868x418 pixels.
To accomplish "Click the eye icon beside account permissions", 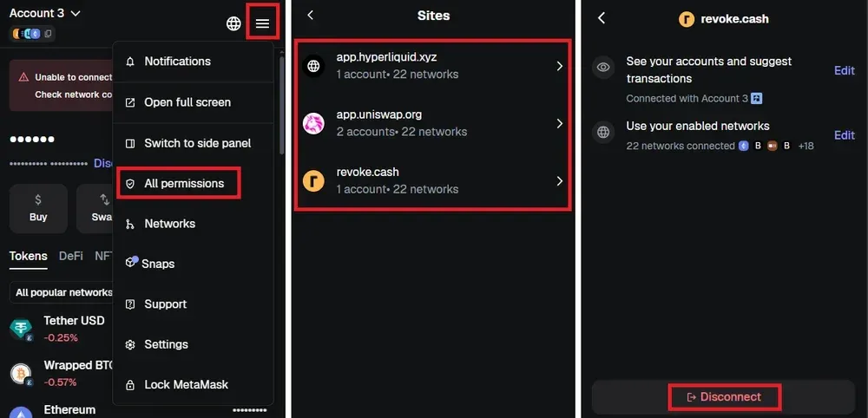I will point(603,68).
